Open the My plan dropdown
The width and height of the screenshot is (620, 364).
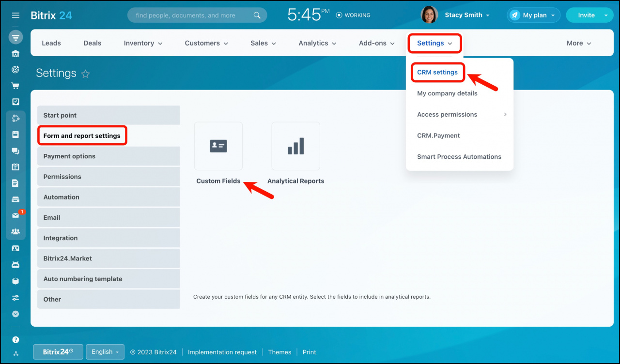(534, 15)
